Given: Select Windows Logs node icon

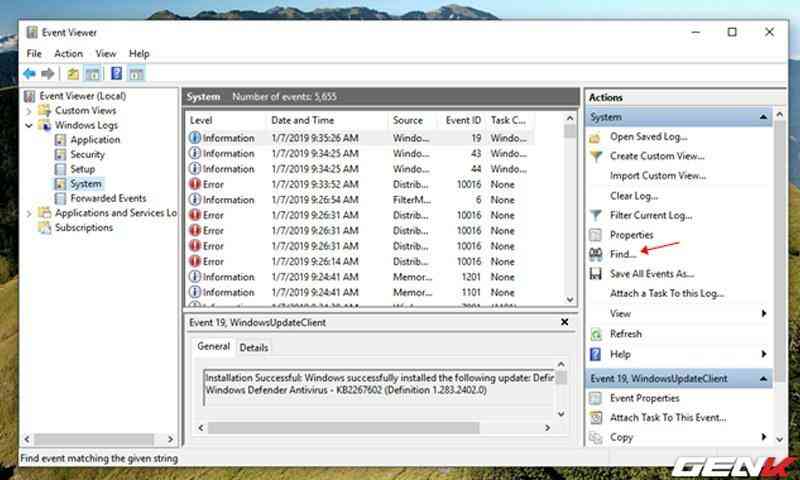Looking at the screenshot, I should [45, 125].
